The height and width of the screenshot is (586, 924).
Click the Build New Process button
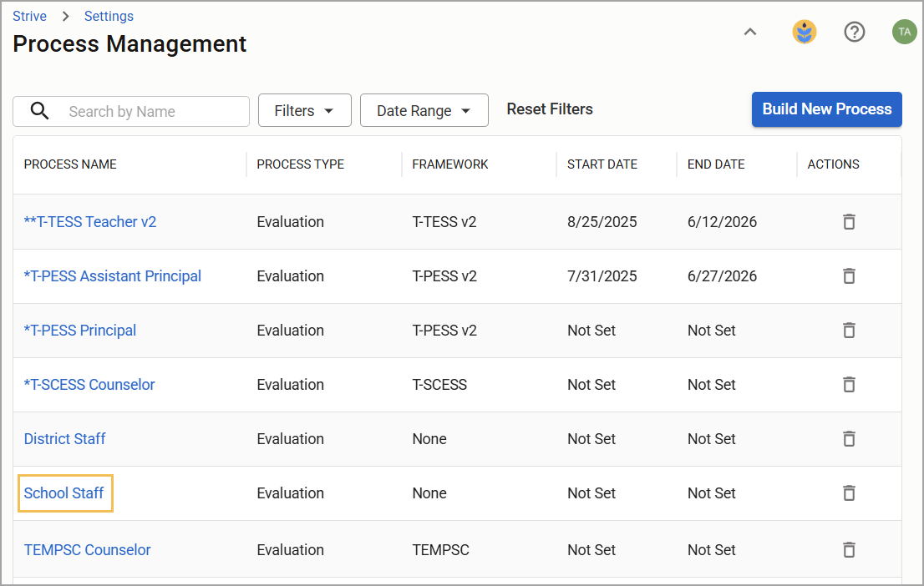point(827,109)
